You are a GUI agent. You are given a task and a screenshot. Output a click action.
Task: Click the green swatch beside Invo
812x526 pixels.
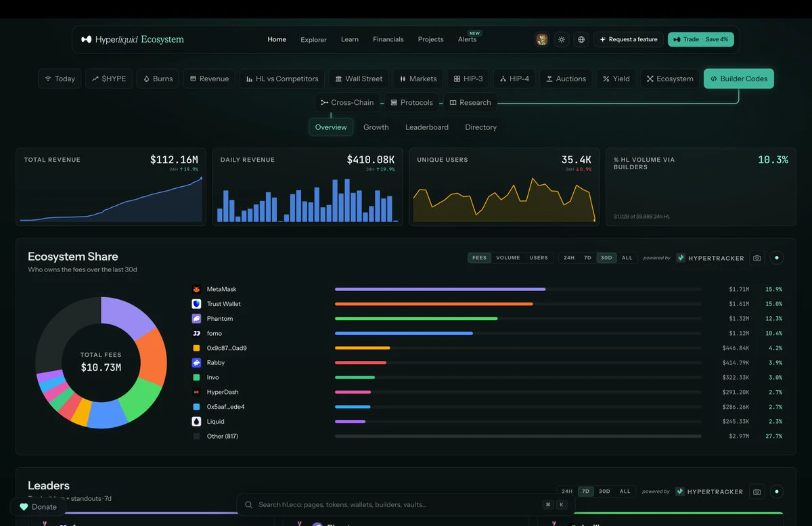196,377
